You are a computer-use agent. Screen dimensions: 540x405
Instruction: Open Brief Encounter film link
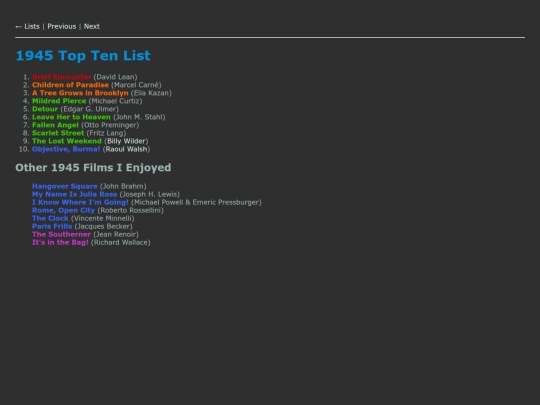[62, 77]
